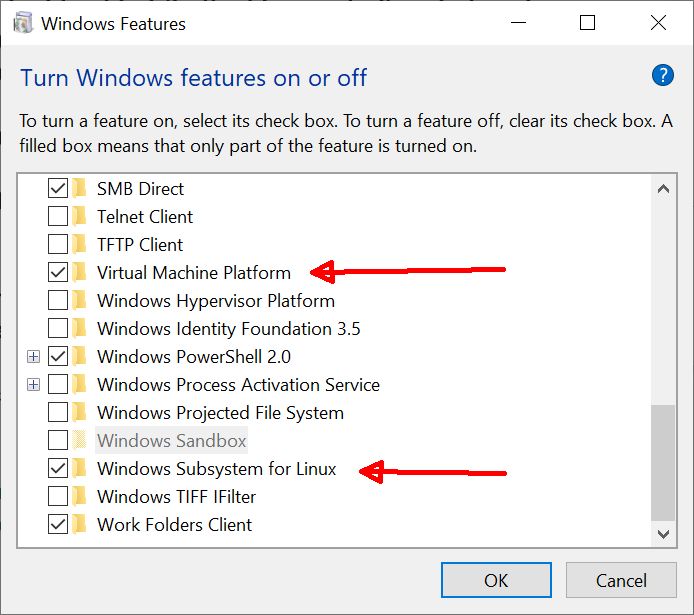Click folder icon next to Windows TIFF IFilter
The image size is (694, 615).
click(x=79, y=496)
